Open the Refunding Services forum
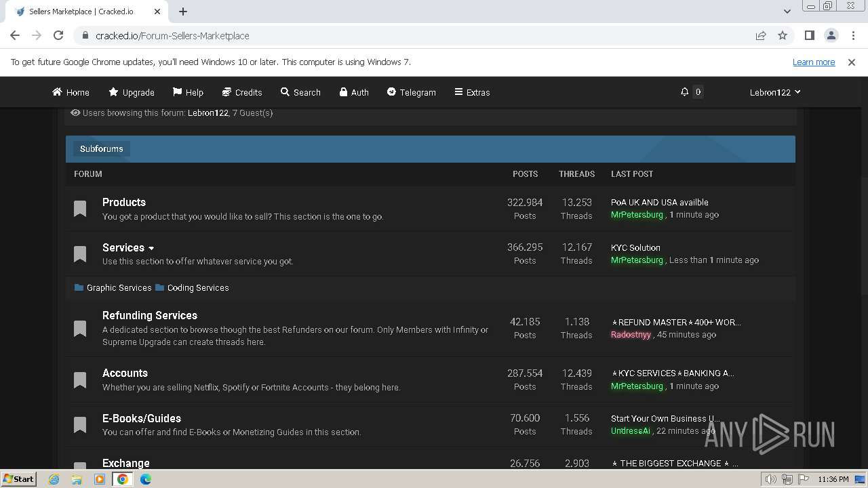868x488 pixels. click(150, 315)
